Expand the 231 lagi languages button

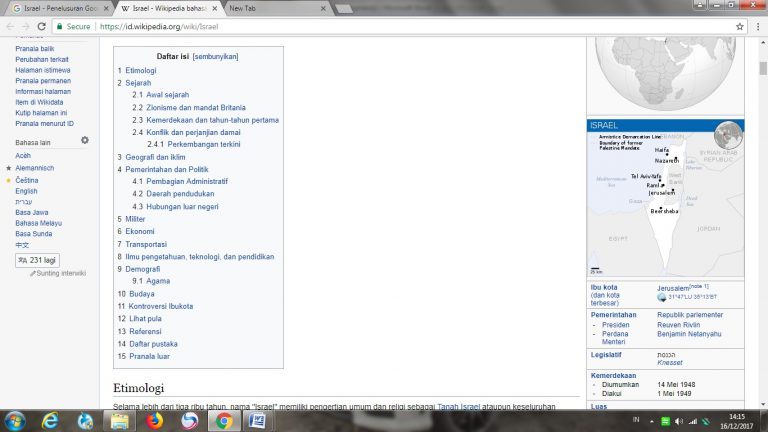(x=37, y=260)
